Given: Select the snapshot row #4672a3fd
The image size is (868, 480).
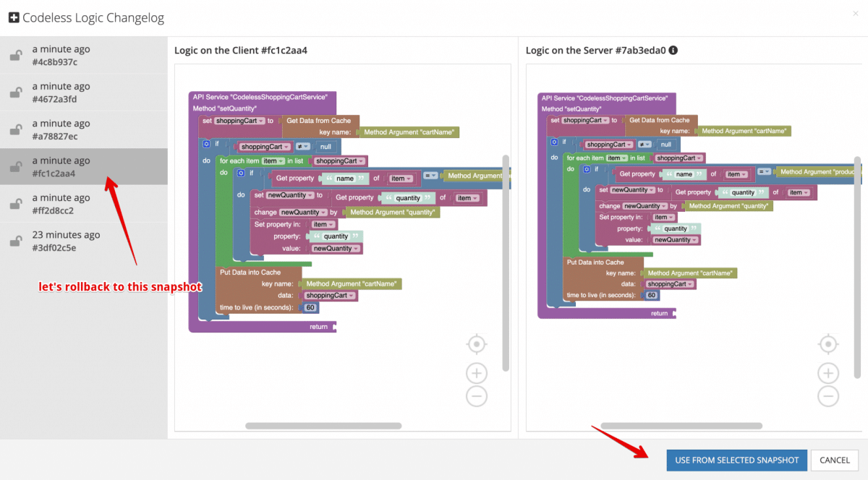Looking at the screenshot, I should (84, 93).
